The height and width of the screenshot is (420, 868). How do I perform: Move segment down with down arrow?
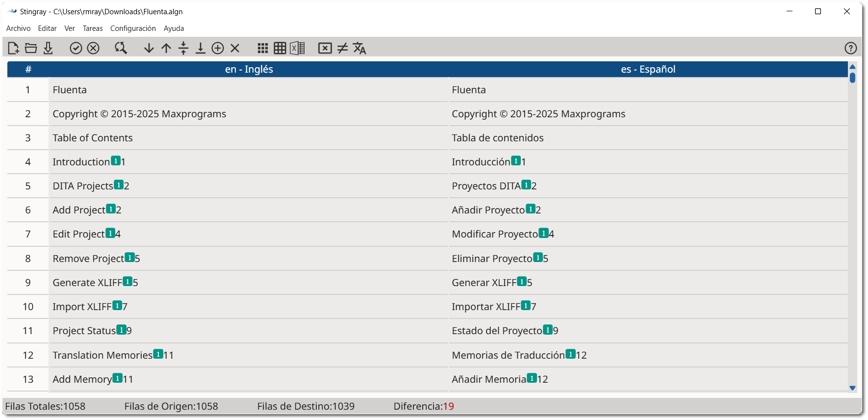(149, 48)
